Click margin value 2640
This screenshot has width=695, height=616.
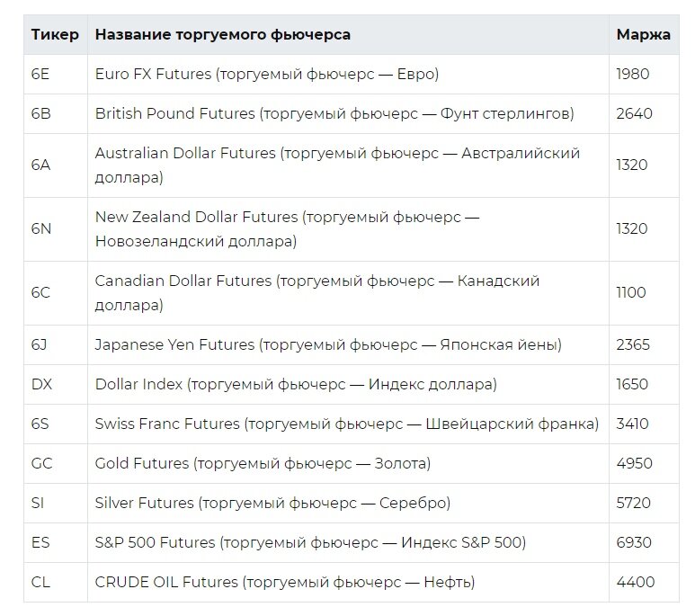click(634, 114)
